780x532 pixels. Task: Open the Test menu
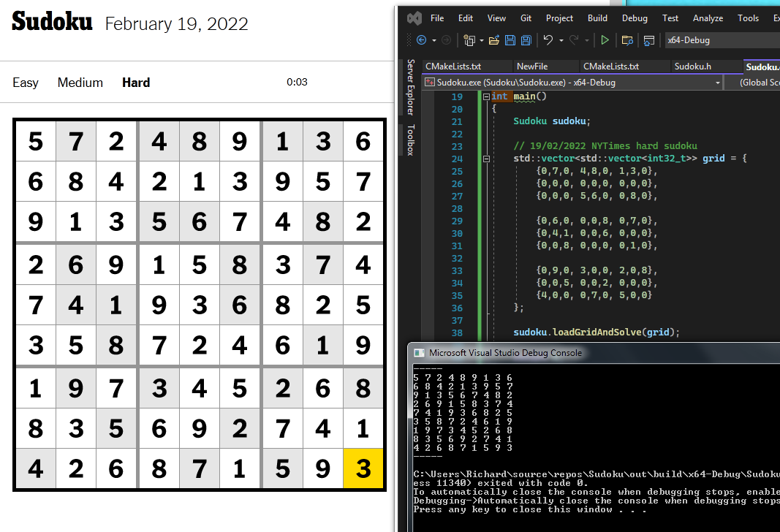click(670, 18)
